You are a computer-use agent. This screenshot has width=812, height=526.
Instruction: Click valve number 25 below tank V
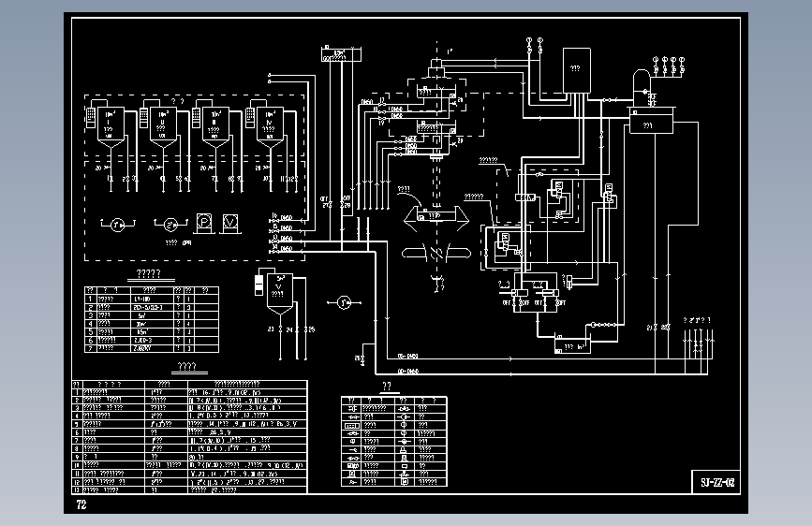[311, 329]
